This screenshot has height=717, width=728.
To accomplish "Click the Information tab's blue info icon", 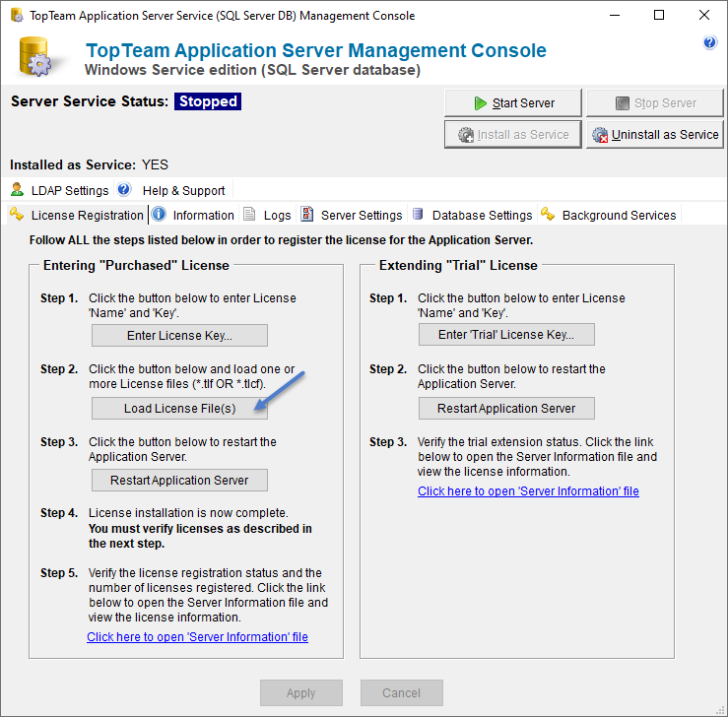I will (159, 214).
